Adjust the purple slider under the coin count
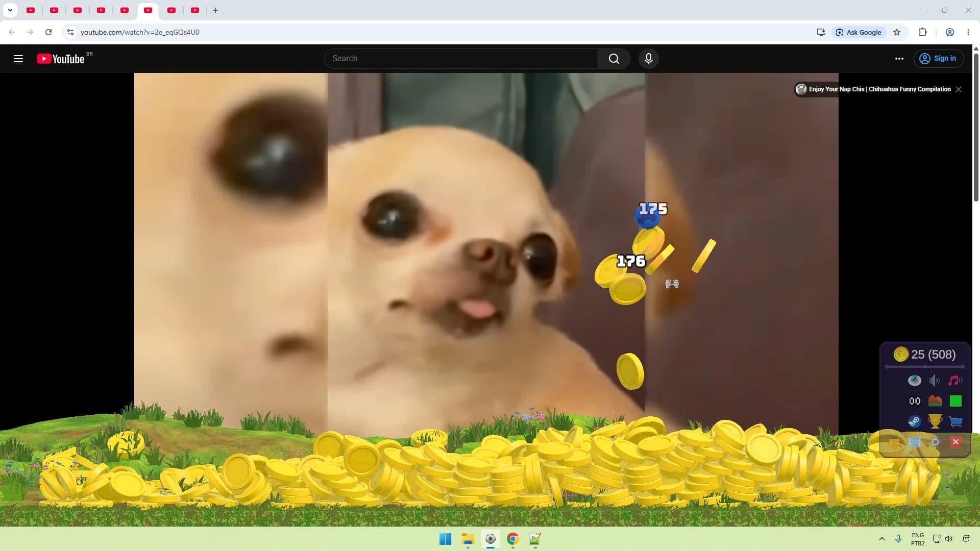The height and width of the screenshot is (551, 980). coord(925,366)
